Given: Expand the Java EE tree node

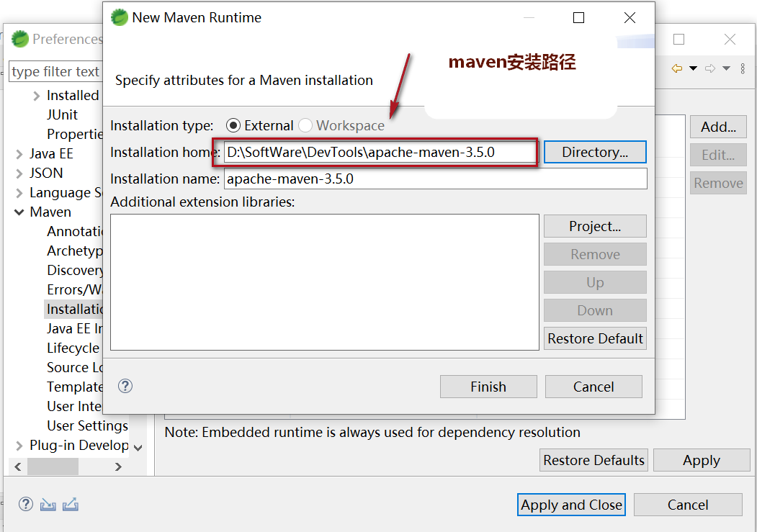Looking at the screenshot, I should [19, 154].
